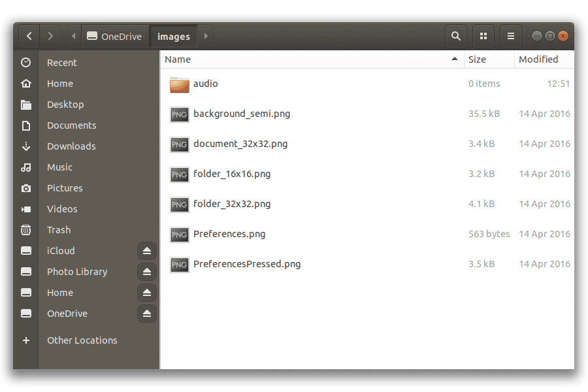Open Photo Library in the sidebar
Viewport: 588px width, 392px height.
(x=77, y=272)
